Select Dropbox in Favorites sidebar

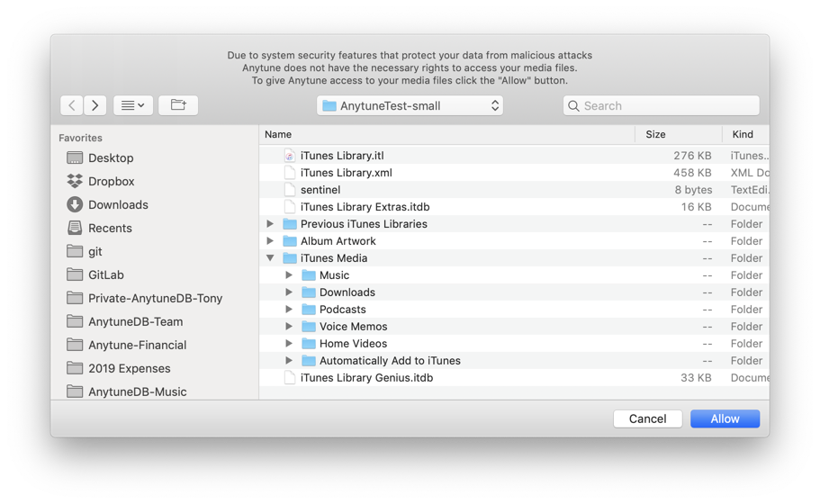[x=112, y=182]
